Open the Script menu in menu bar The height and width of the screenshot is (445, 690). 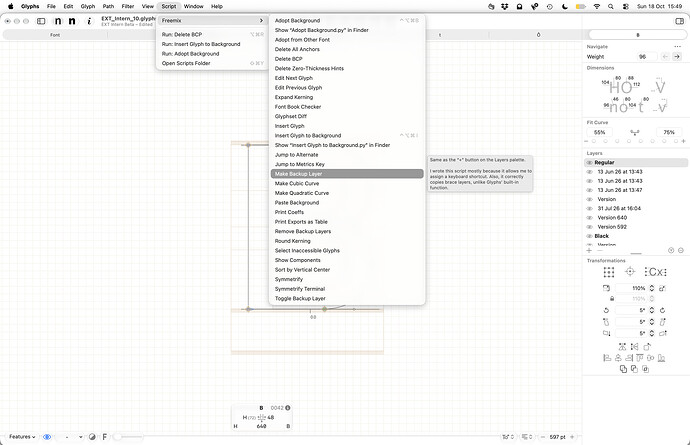169,7
